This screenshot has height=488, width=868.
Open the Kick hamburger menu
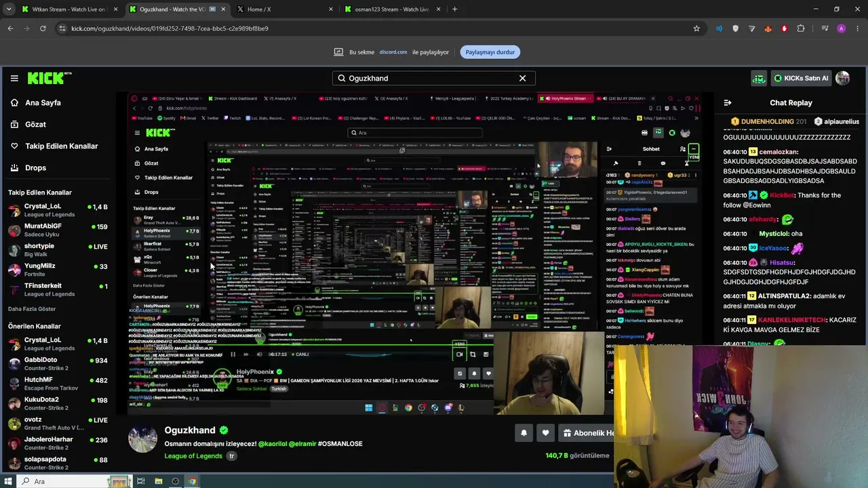pyautogui.click(x=14, y=78)
